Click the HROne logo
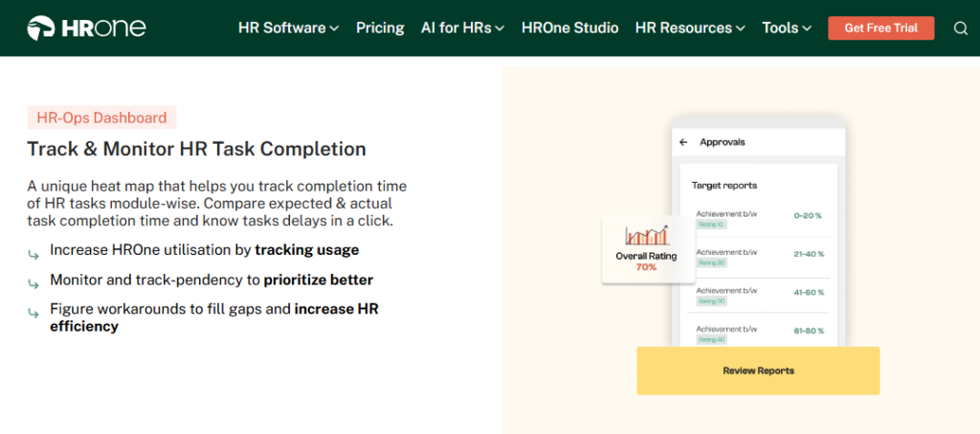The width and height of the screenshot is (980, 434). 87,28
